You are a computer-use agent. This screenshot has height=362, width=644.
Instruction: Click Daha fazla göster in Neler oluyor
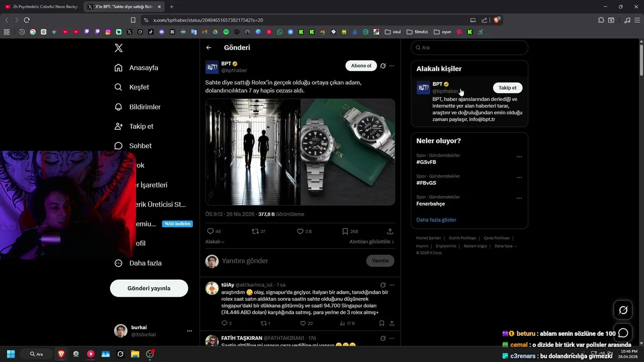click(436, 220)
